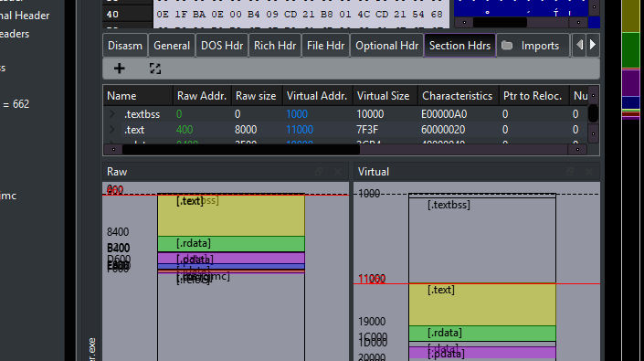Viewport: 644px width, 361px height.
Task: Click the yellow .text block in Virtual diagram
Action: tap(482, 304)
